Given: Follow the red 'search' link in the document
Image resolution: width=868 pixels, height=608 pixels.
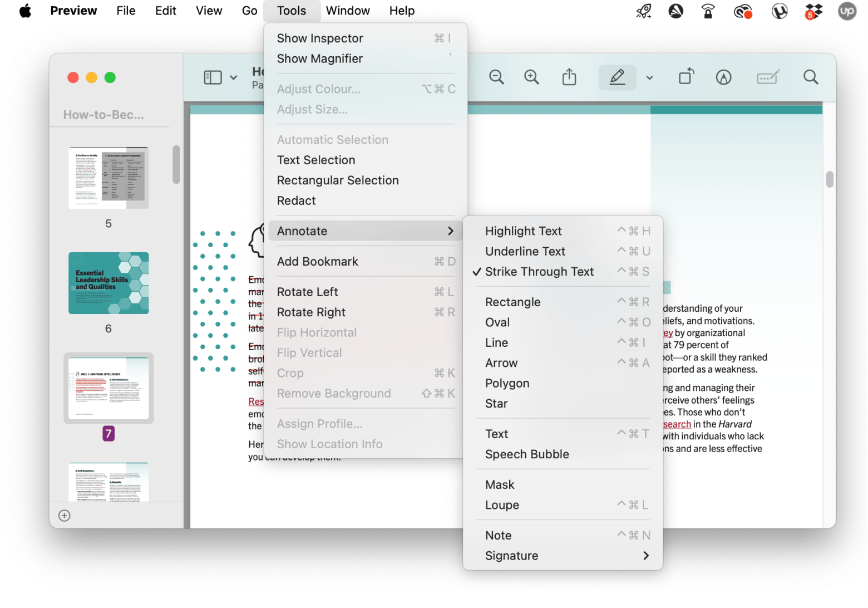Looking at the screenshot, I should coord(677,424).
